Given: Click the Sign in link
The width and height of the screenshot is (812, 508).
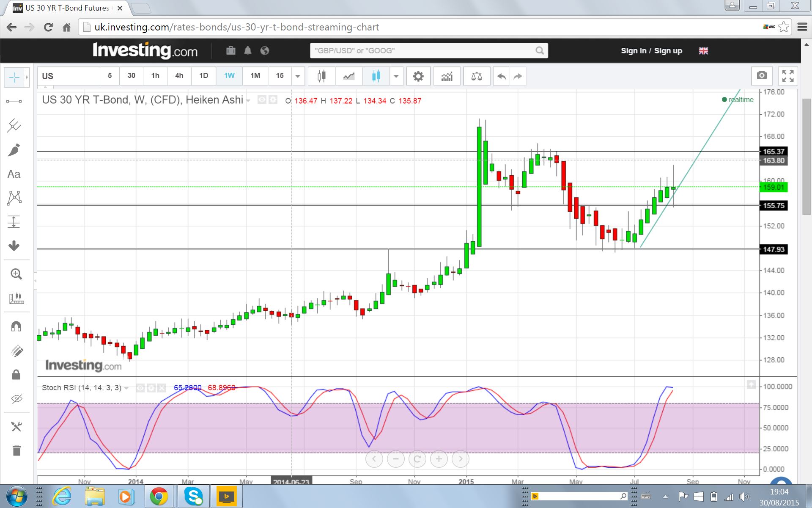Looking at the screenshot, I should [634, 51].
